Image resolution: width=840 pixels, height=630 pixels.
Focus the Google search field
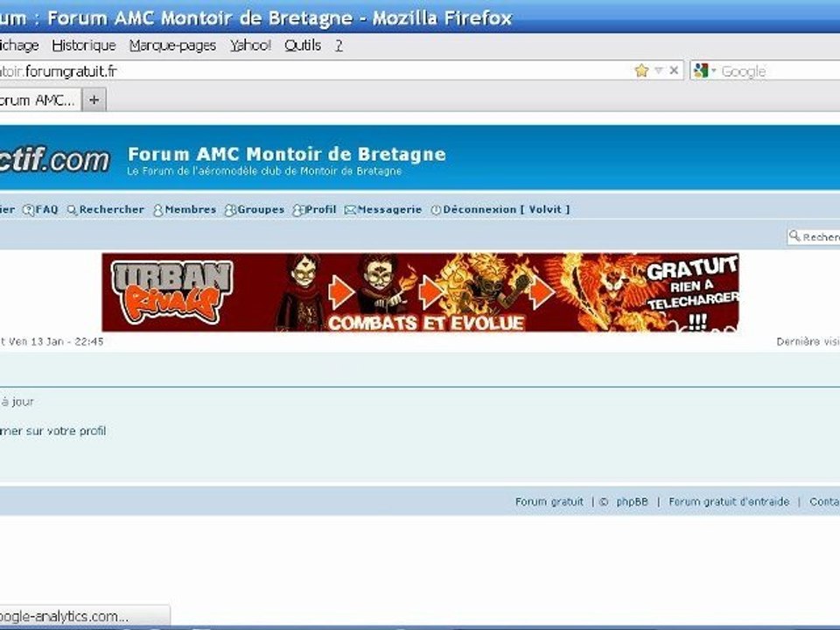coord(780,71)
